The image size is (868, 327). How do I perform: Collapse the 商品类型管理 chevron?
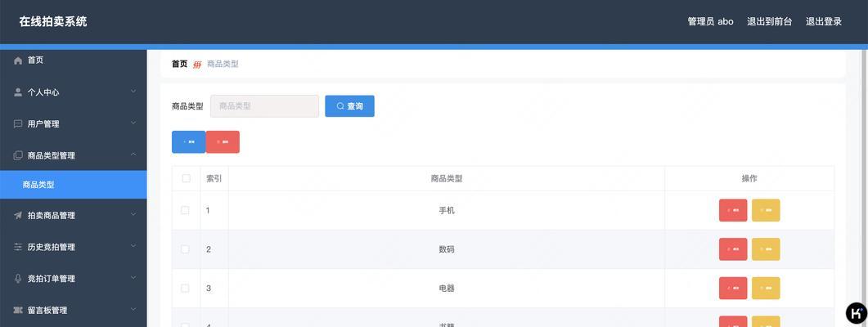click(133, 155)
